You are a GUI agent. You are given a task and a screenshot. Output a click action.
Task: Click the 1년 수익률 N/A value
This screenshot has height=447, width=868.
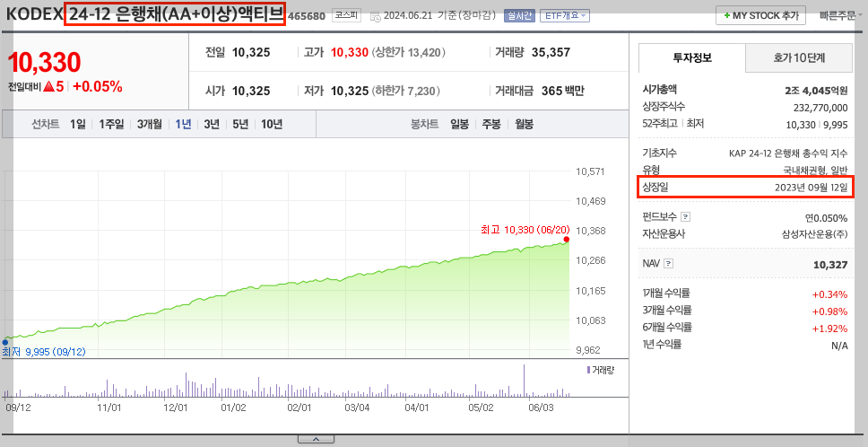[x=839, y=346]
